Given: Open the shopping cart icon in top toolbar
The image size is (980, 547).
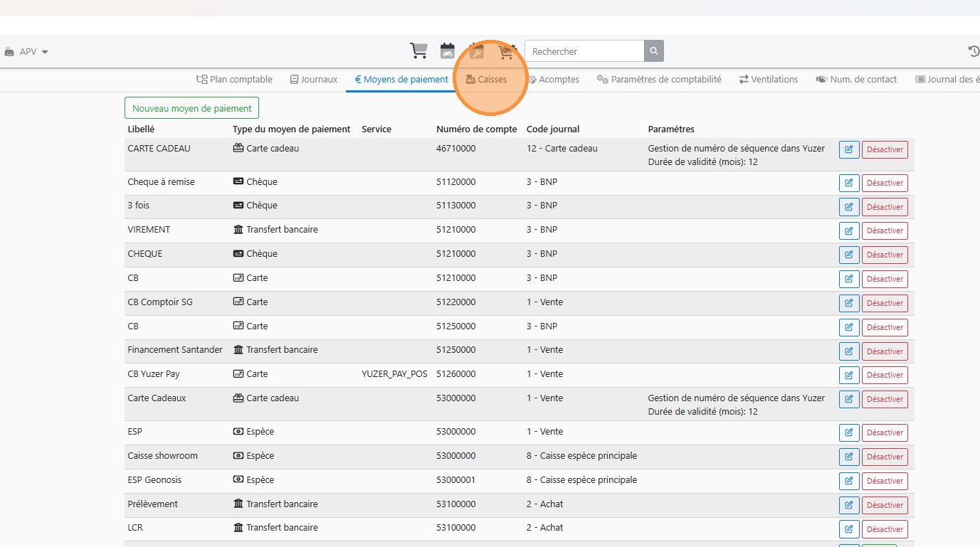Looking at the screenshot, I should 418,51.
